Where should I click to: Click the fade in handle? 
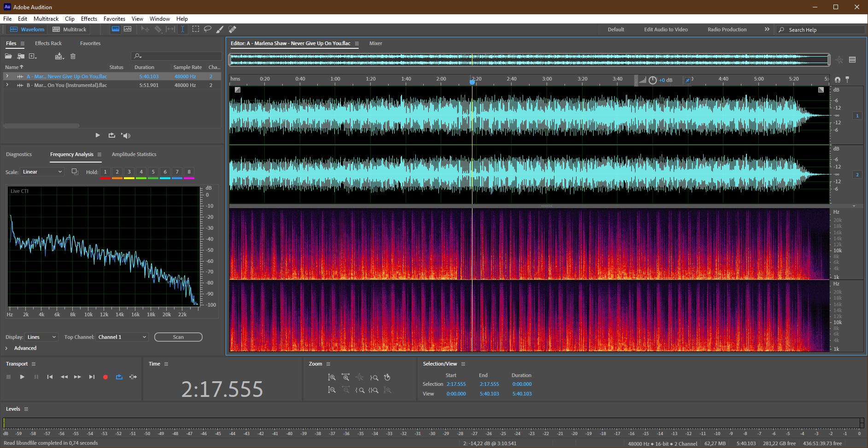coord(238,90)
